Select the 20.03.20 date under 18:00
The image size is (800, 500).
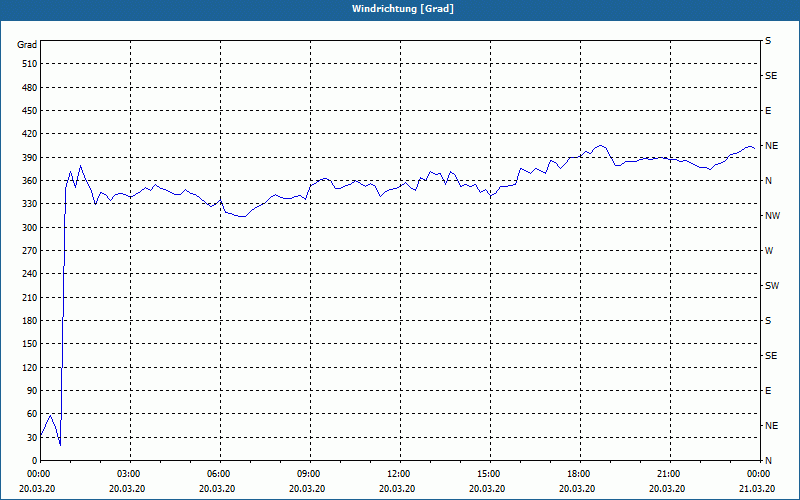[x=577, y=489]
